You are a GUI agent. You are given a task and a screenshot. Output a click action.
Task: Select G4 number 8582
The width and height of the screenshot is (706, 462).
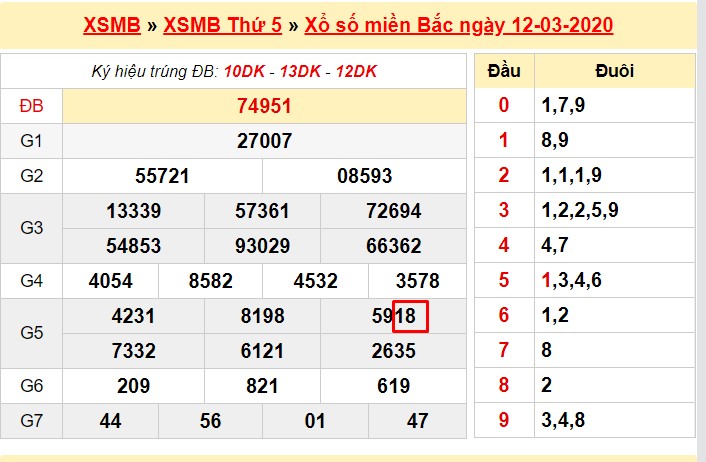(211, 281)
